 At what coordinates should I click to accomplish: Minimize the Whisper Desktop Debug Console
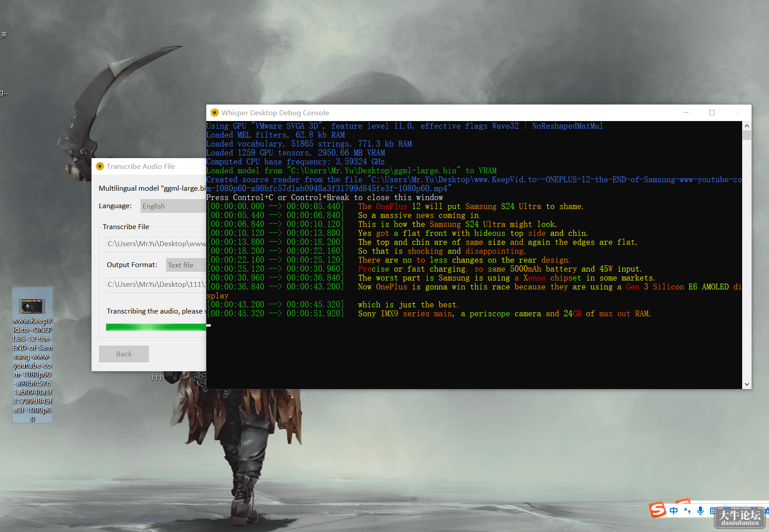point(686,113)
